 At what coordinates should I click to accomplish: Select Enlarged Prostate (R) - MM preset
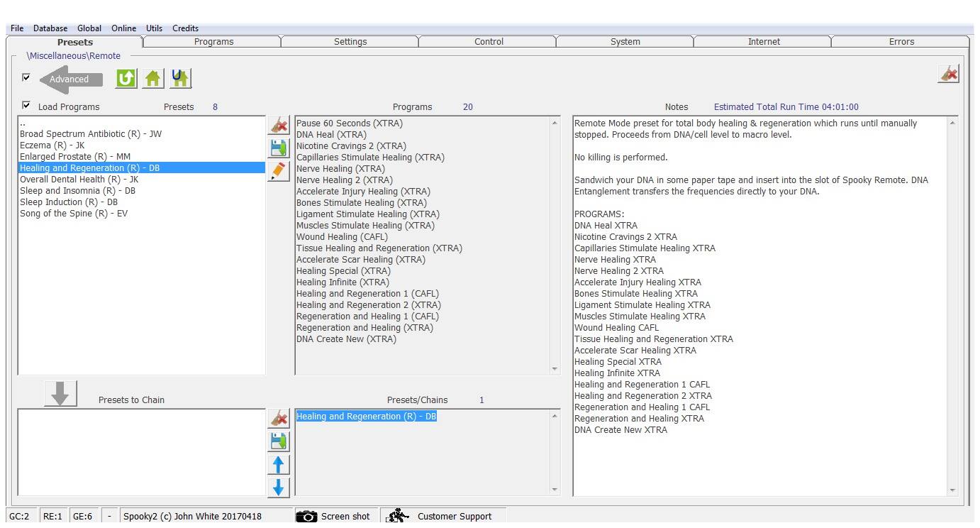[141, 157]
